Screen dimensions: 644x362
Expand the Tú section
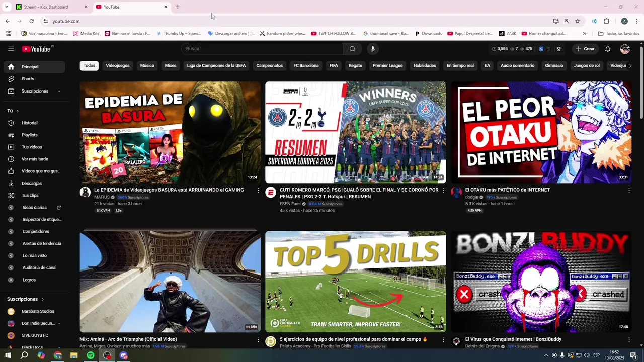coord(13,111)
